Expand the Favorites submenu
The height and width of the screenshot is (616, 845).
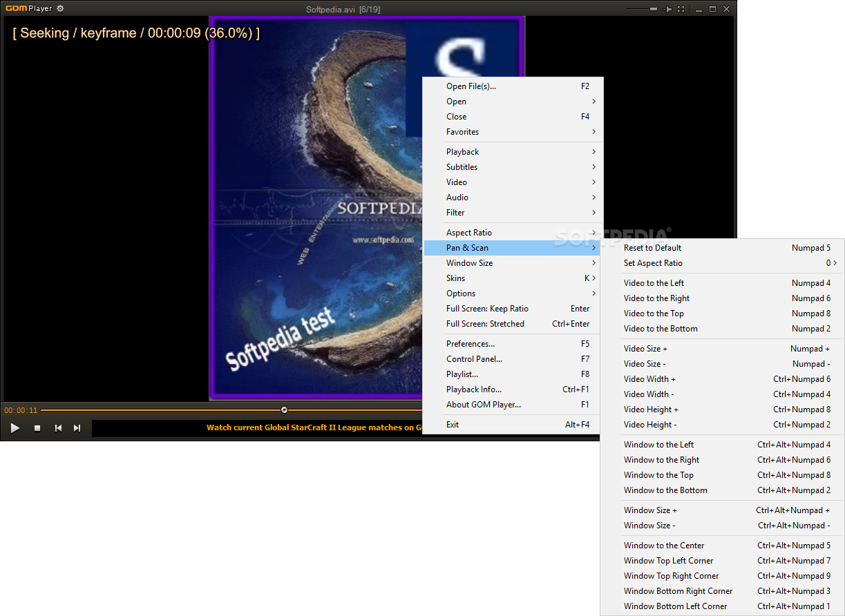click(x=513, y=132)
